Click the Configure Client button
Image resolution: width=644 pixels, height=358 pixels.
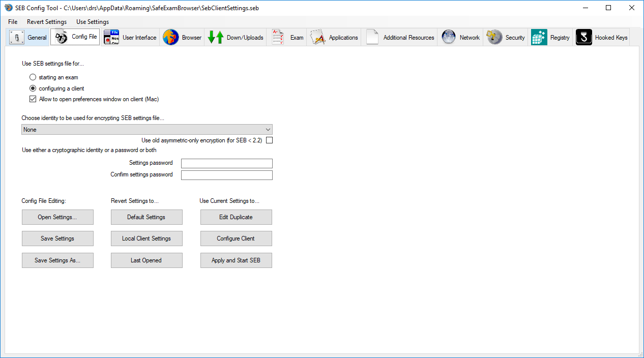[x=236, y=238]
